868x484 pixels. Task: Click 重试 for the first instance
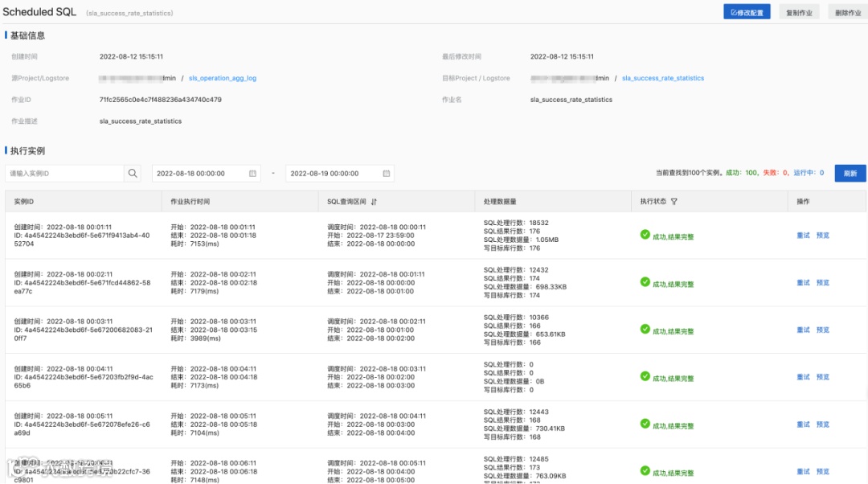(803, 236)
